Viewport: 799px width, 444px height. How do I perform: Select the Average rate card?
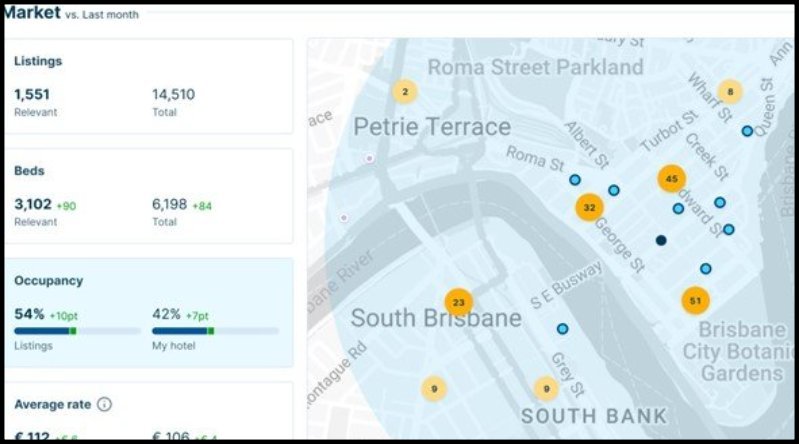[x=149, y=410]
